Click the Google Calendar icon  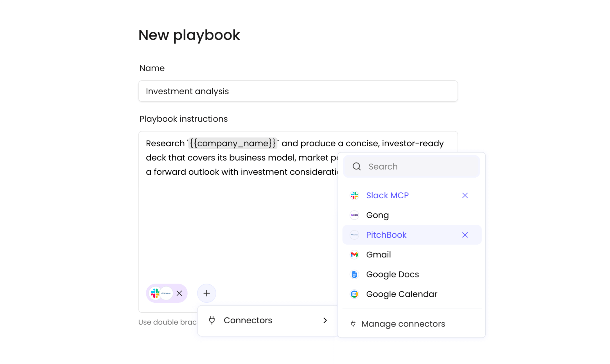pyautogui.click(x=354, y=294)
